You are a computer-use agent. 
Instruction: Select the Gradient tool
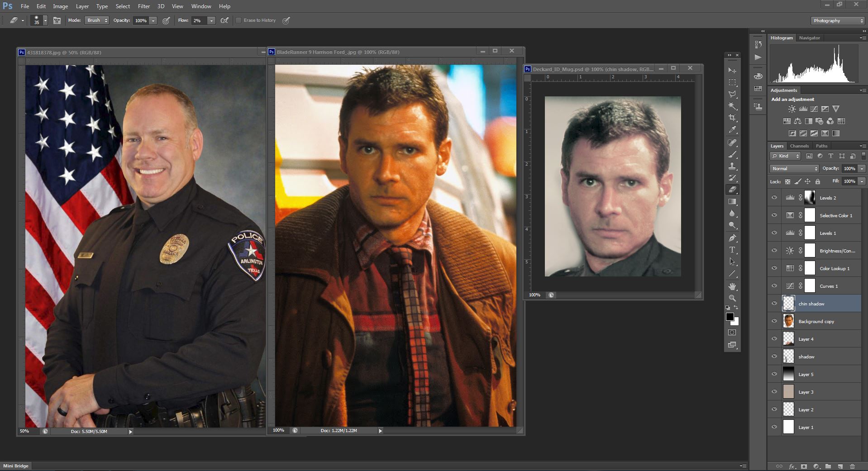pos(732,202)
